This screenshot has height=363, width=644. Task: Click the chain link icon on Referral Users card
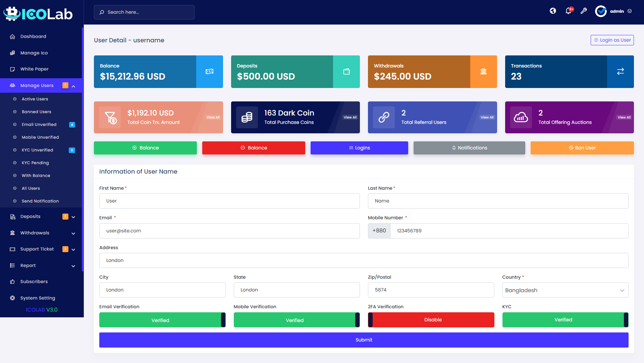click(384, 117)
